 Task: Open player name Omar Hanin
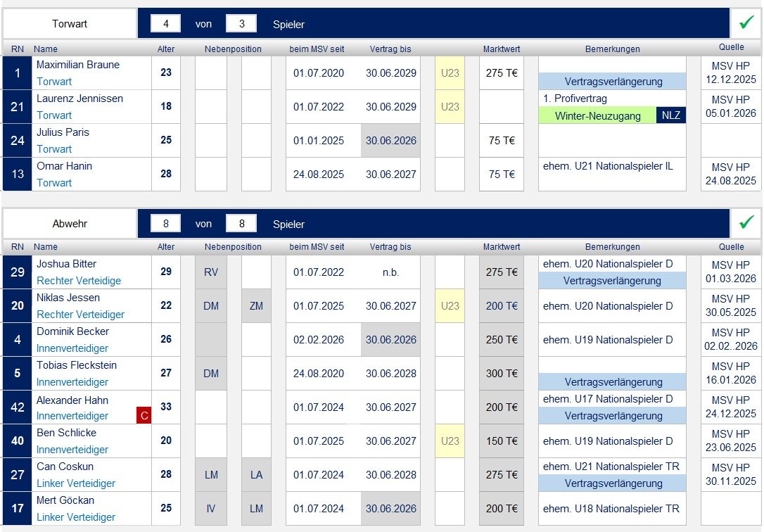click(x=64, y=166)
